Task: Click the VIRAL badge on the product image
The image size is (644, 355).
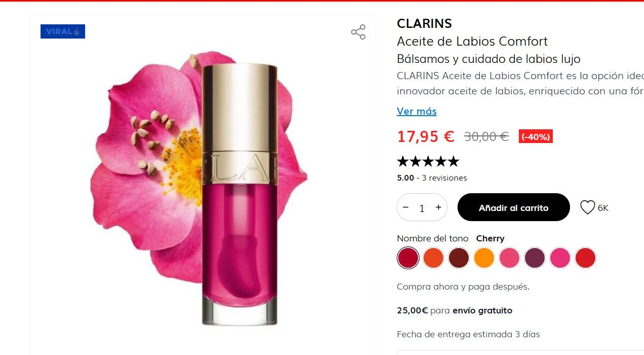Action: (x=63, y=31)
